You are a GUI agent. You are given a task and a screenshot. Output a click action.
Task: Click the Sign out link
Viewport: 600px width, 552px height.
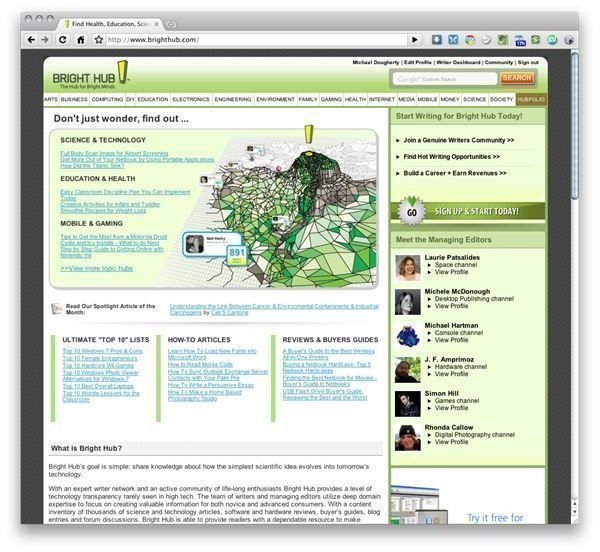(x=528, y=62)
